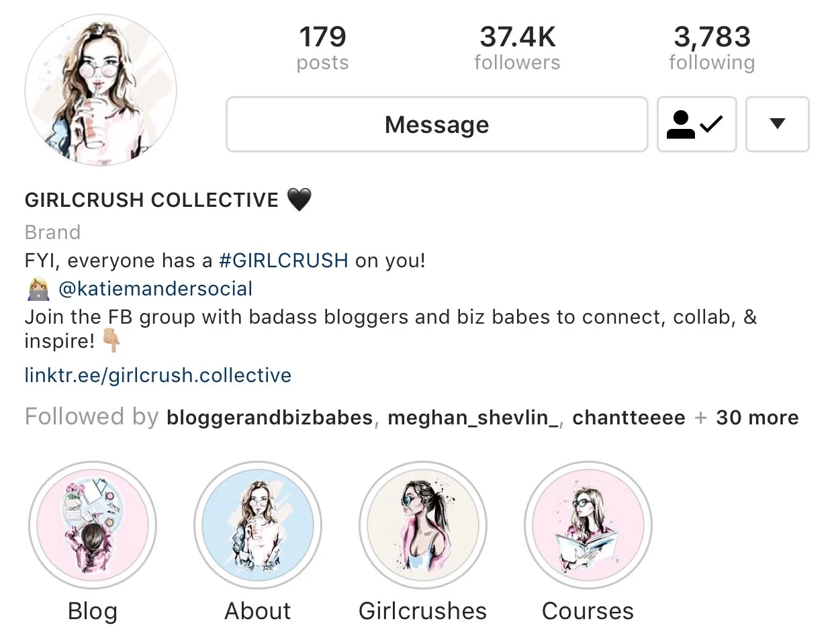Click the black heart emoji by the name
Viewport: 834px width, 644px height.
click(x=299, y=199)
